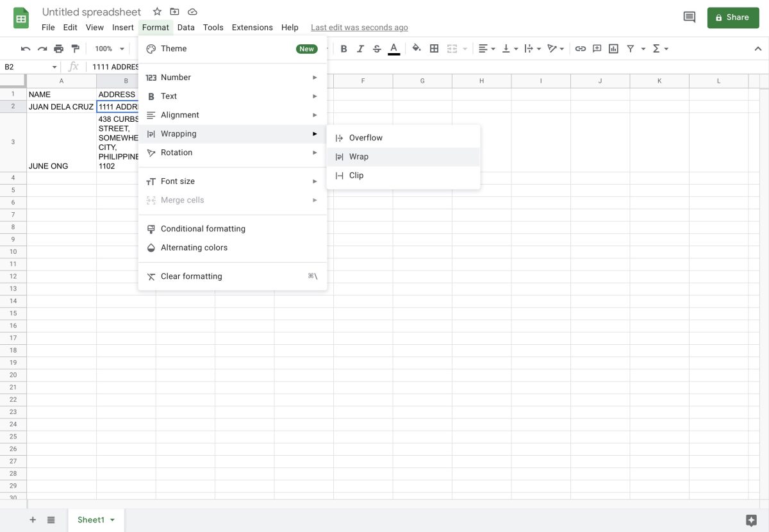Insert a chart using the toolbar icon
Image resolution: width=769 pixels, height=532 pixels.
pyautogui.click(x=613, y=48)
